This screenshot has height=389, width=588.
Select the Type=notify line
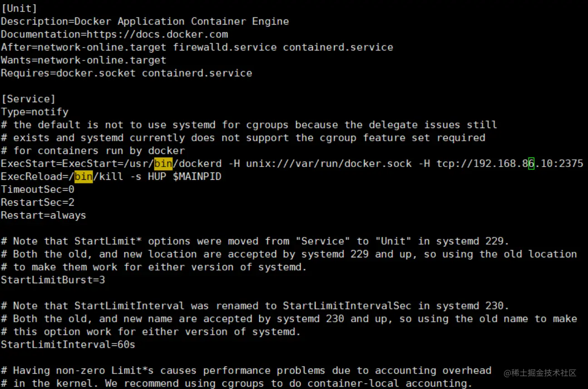[x=35, y=112]
